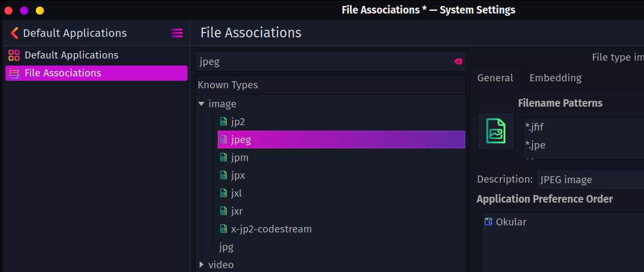This screenshot has width=644, height=272.
Task: Select the jpx type in tree
Action: [x=238, y=176]
